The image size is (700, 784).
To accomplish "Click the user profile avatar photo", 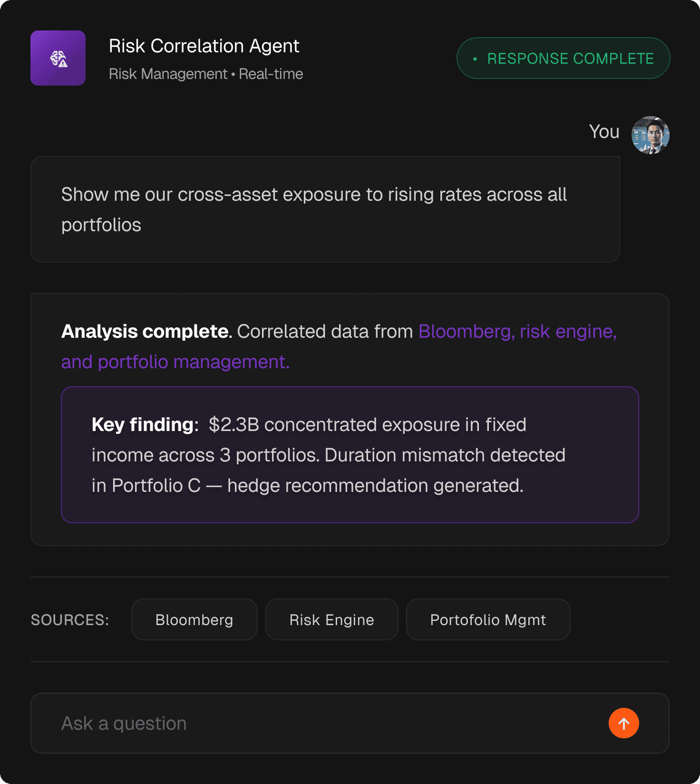I will (650, 135).
